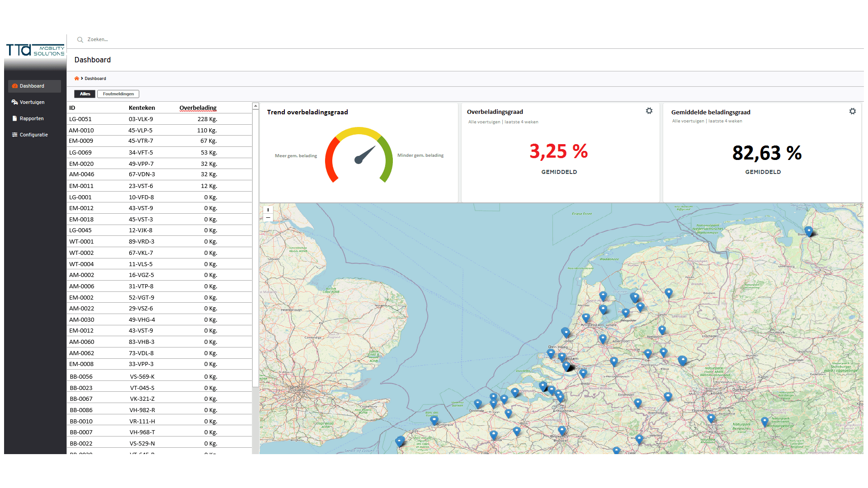Open the Voertuigen menu item
Screen dimensions: 868x488
point(32,102)
